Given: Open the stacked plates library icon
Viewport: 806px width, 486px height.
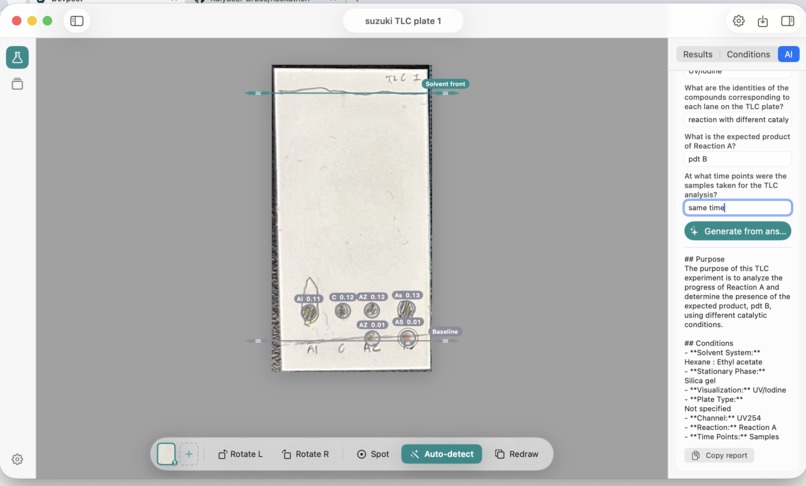Looking at the screenshot, I should tap(17, 84).
